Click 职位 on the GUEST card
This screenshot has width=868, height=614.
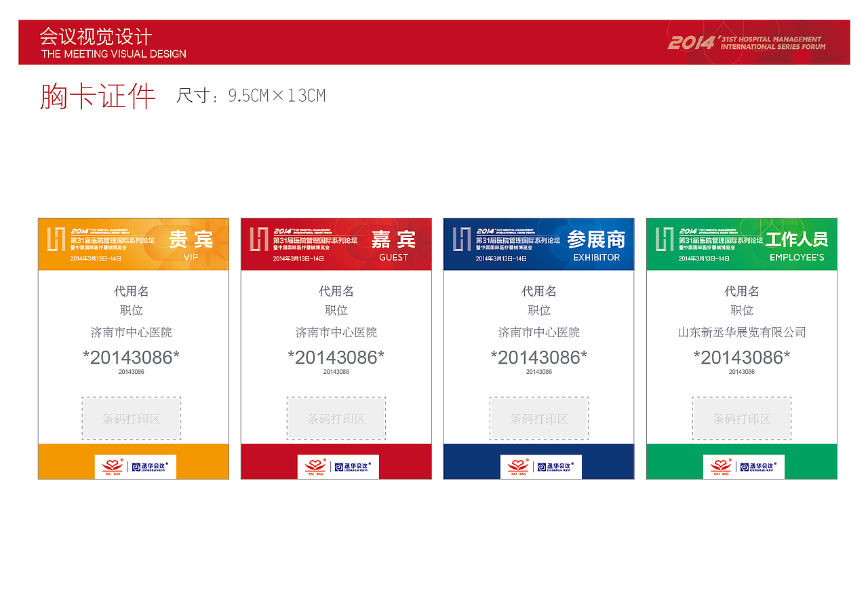pyautogui.click(x=336, y=310)
